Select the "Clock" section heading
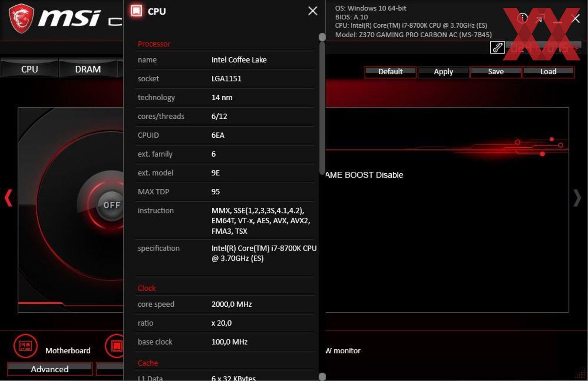This screenshot has height=381, width=588. (x=147, y=288)
